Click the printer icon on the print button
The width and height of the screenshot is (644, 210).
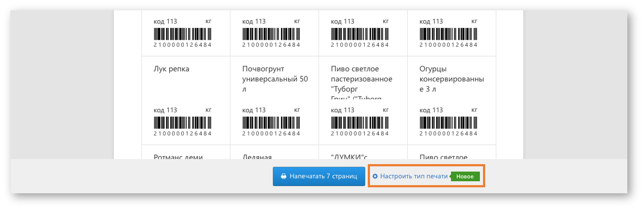283,176
